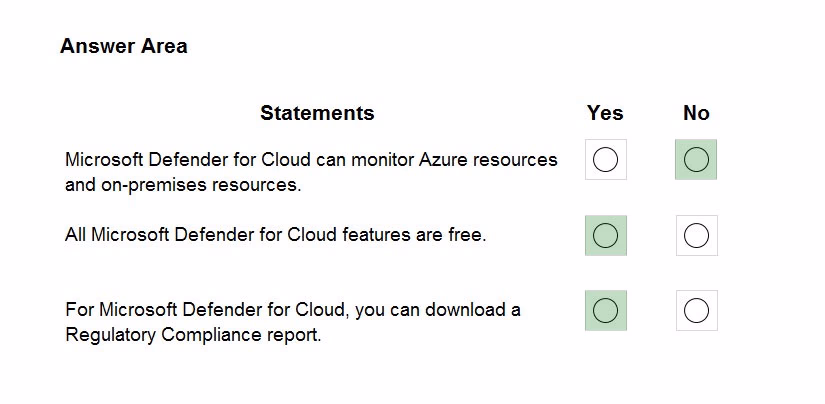Click the 'All Microsoft Defender for Cloud' statement
This screenshot has height=404, width=825.
tap(276, 235)
